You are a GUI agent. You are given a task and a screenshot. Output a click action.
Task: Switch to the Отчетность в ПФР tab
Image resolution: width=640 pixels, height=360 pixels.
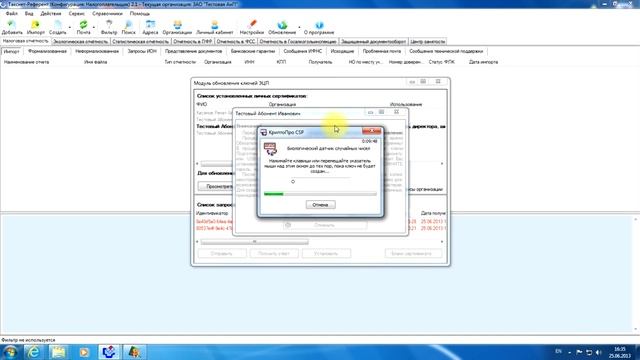(193, 42)
